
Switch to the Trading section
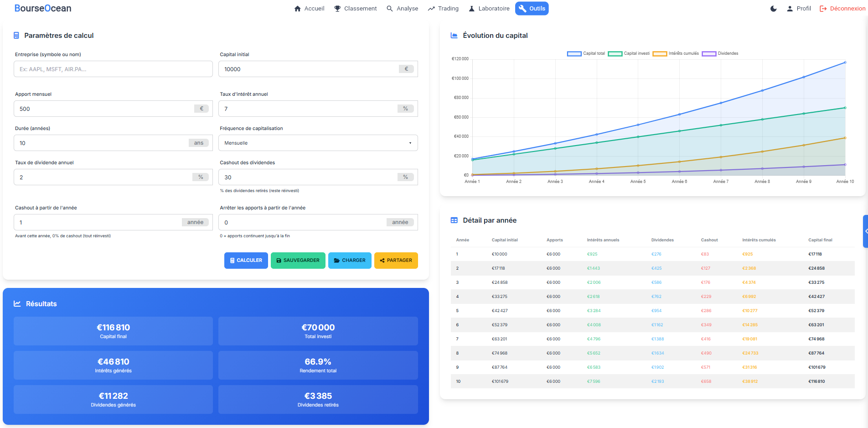(x=443, y=9)
